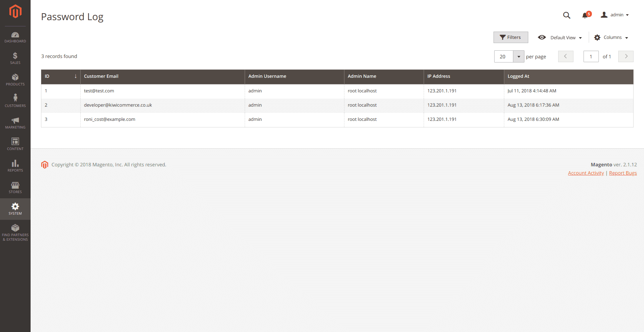View notifications bell with badge
The image size is (644, 332).
tap(586, 15)
